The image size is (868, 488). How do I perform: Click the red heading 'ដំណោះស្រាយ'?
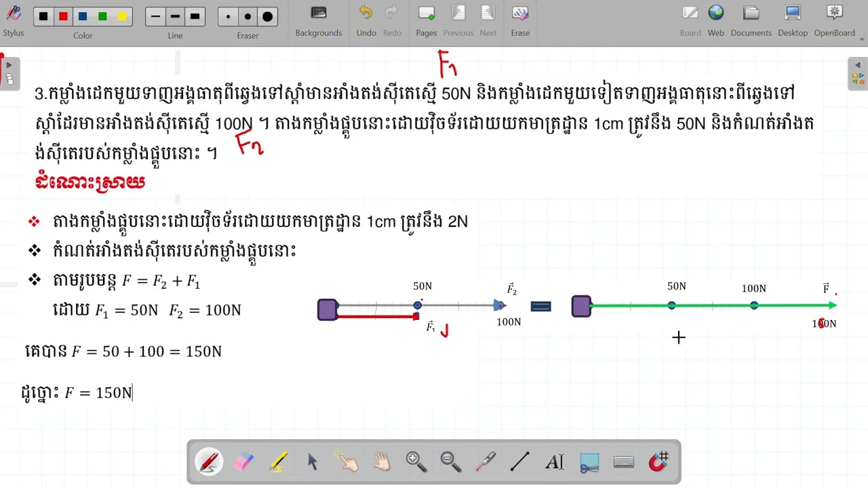(x=90, y=183)
